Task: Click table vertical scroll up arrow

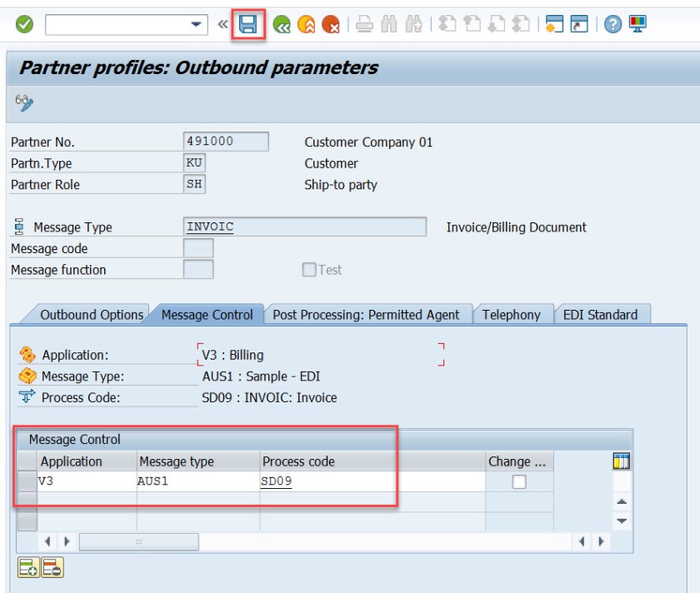Action: click(x=622, y=501)
